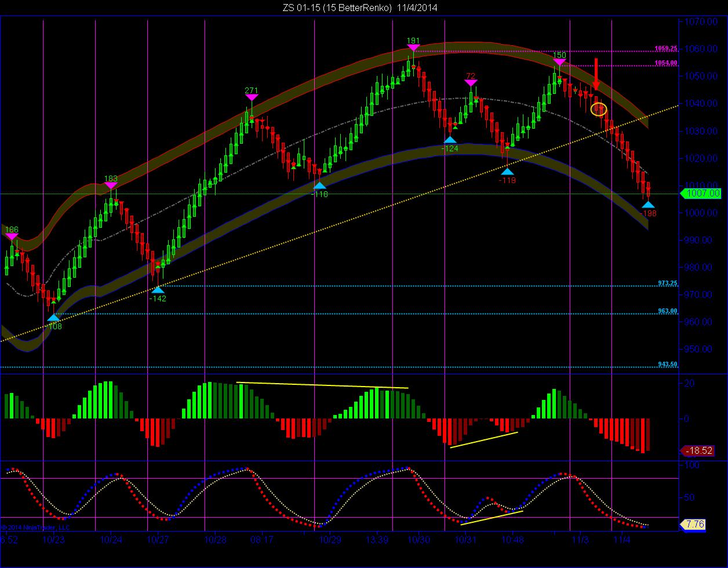This screenshot has width=728, height=568.
Task: Select the magenta triangle marker labeled 150
Action: 559,61
